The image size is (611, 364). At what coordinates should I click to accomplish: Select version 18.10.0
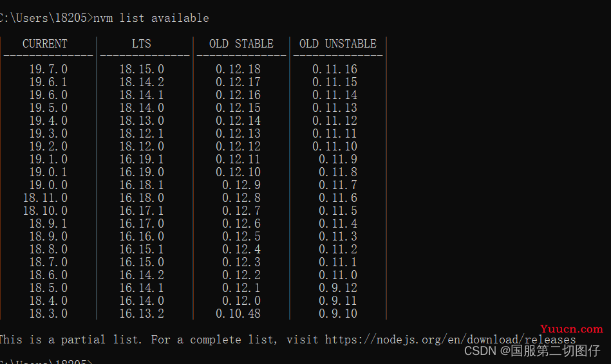point(45,210)
